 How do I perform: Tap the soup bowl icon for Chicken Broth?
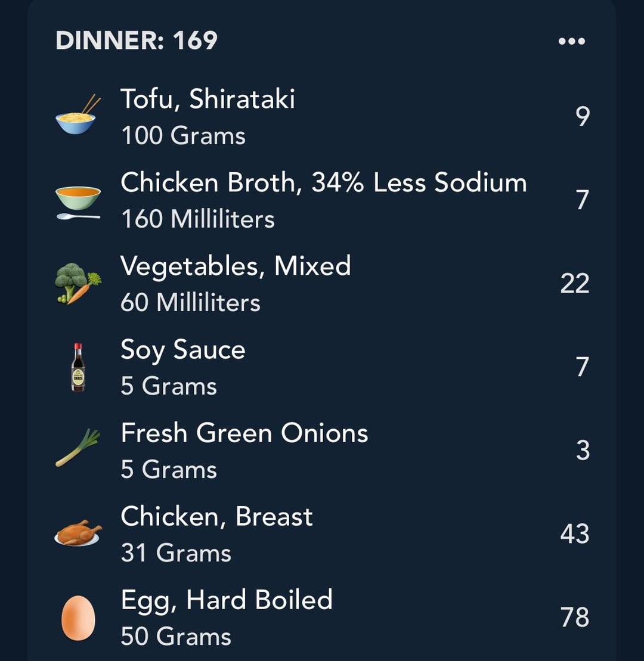point(78,203)
